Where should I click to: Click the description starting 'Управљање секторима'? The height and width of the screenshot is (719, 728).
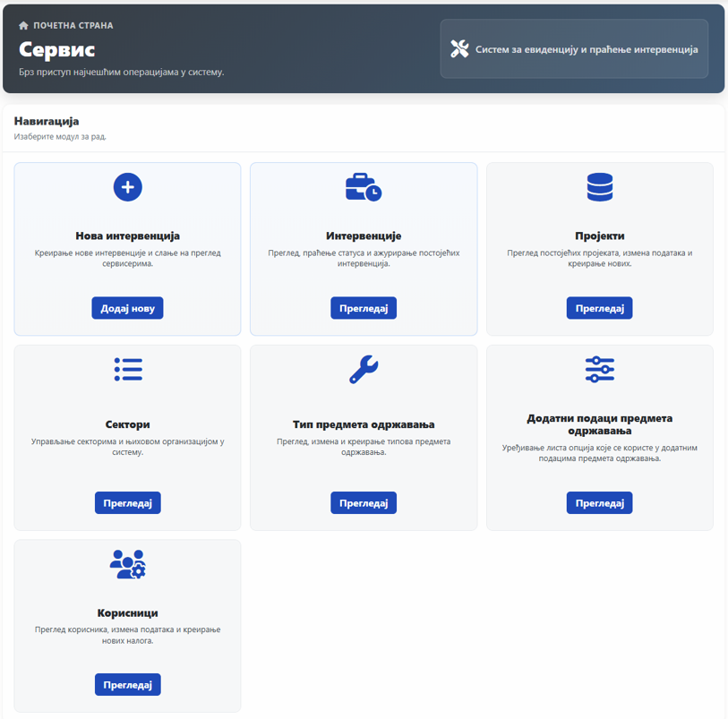(x=128, y=447)
